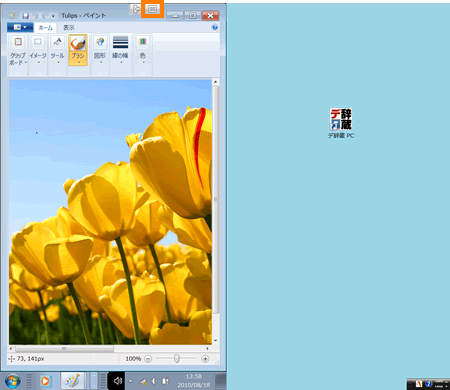Open the taskbar clock 13:58

pos(194,381)
